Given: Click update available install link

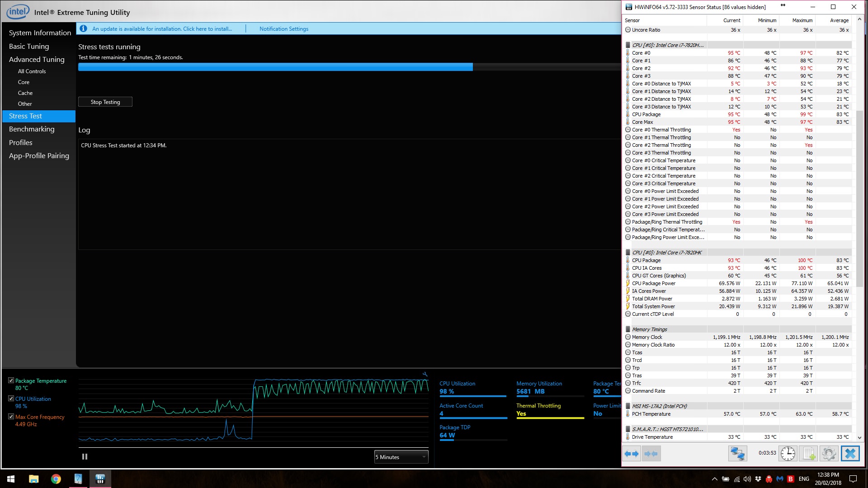Looking at the screenshot, I should pos(162,28).
